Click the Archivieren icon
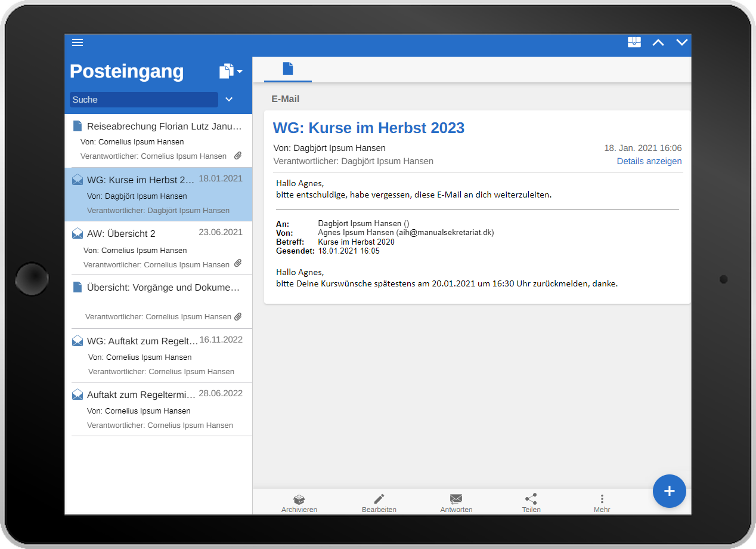 click(299, 500)
